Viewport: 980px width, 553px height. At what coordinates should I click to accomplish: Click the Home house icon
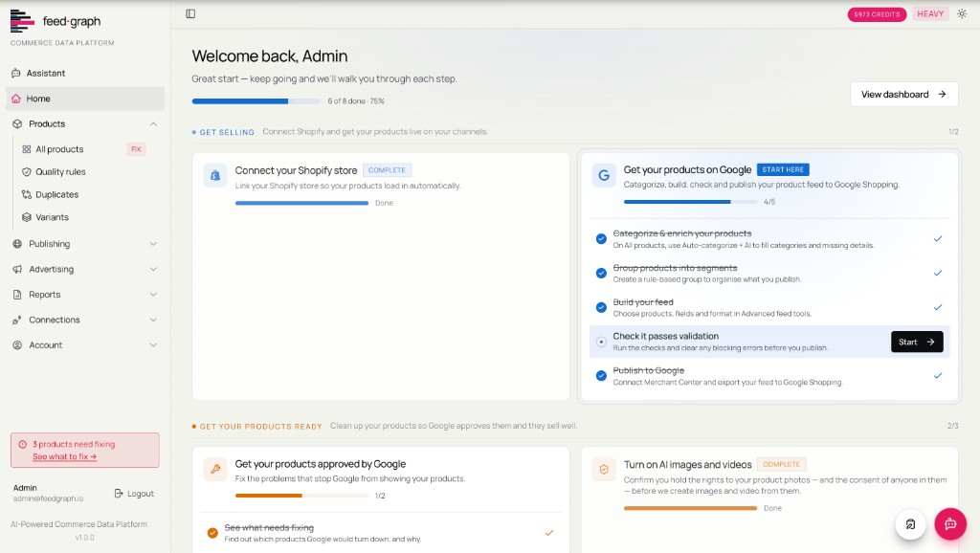pos(16,99)
